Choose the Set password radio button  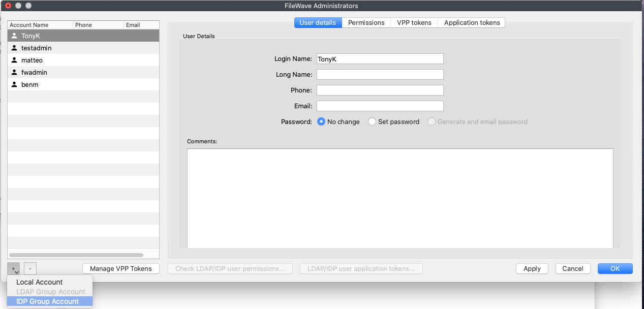(372, 122)
